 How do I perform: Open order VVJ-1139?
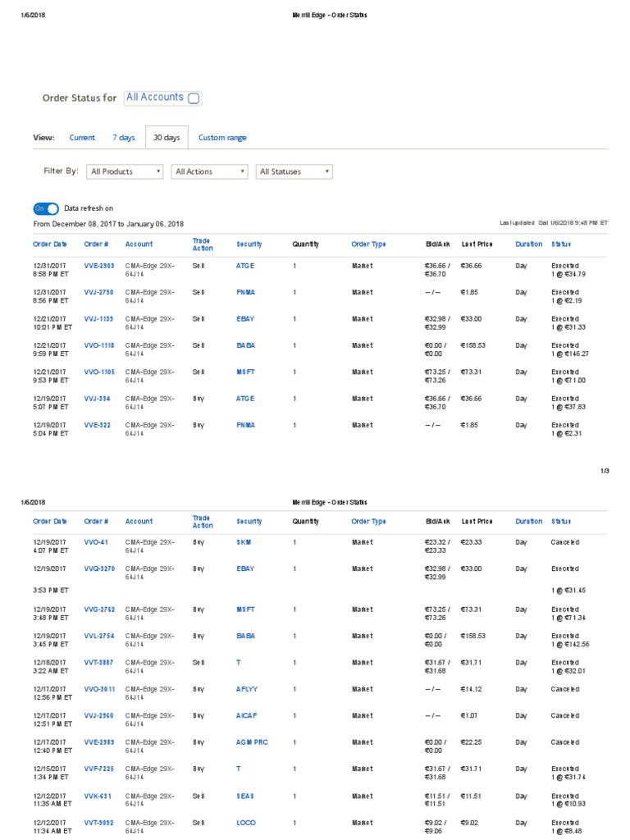tap(98, 319)
